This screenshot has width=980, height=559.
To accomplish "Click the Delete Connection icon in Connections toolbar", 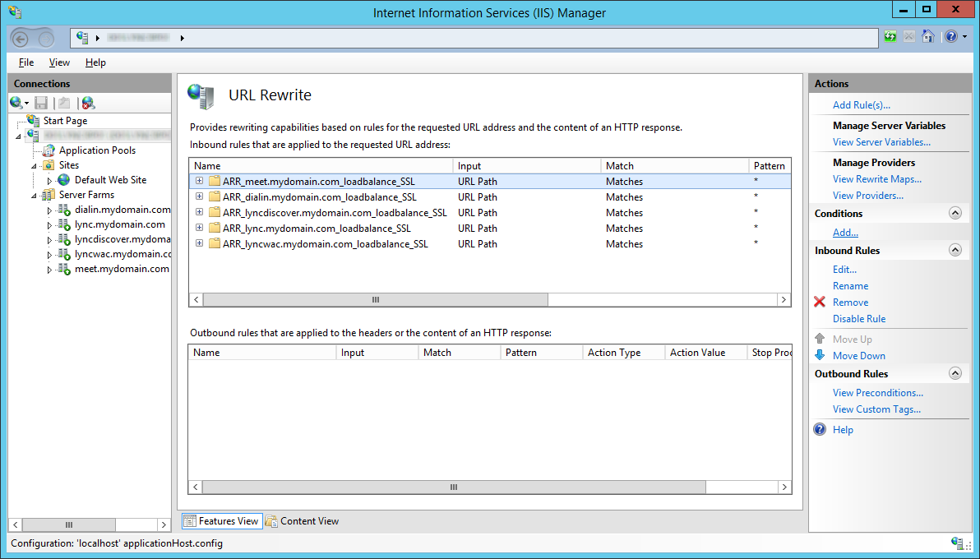I will coord(88,103).
